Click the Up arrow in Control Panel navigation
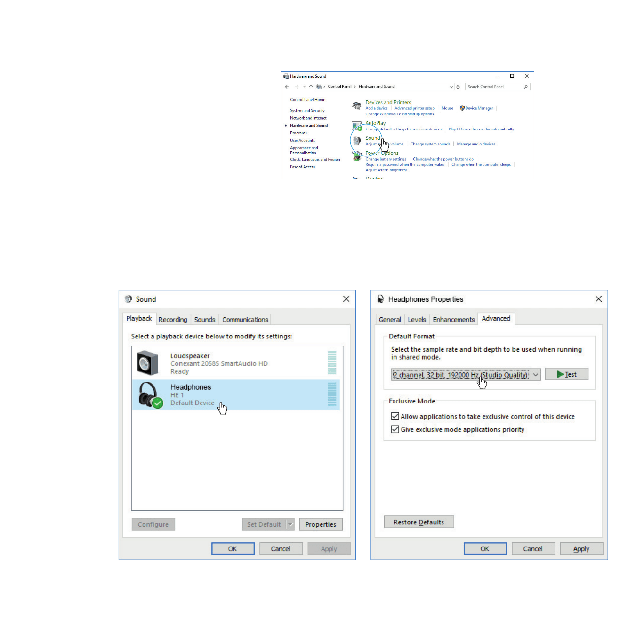This screenshot has width=644, height=644. point(311,87)
